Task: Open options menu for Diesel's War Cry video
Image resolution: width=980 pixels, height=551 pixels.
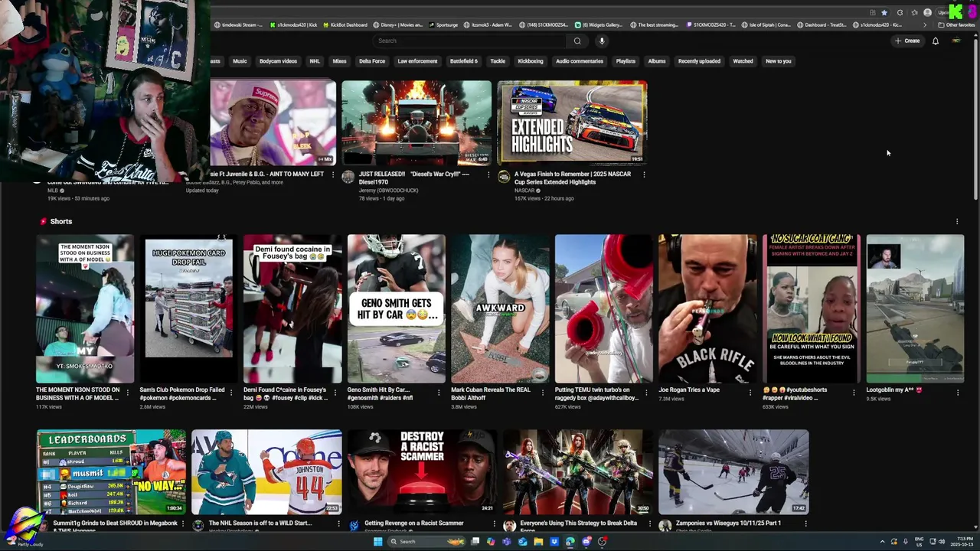Action: pos(488,174)
